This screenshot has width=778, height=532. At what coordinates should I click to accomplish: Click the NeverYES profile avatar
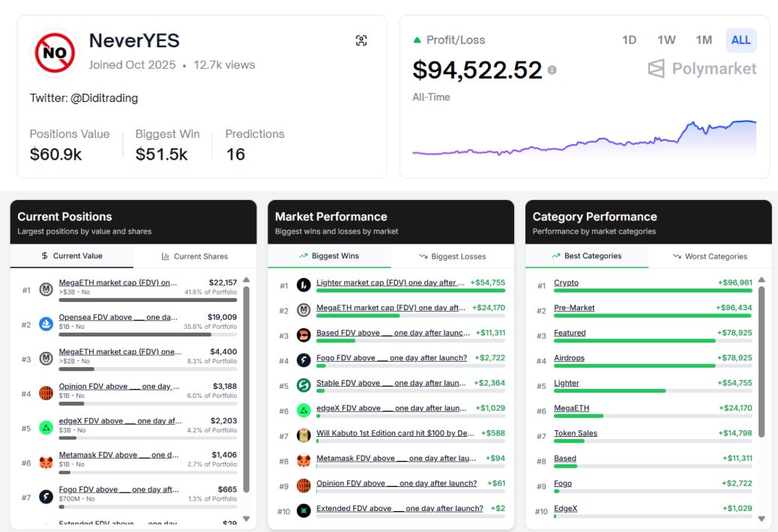(55, 53)
